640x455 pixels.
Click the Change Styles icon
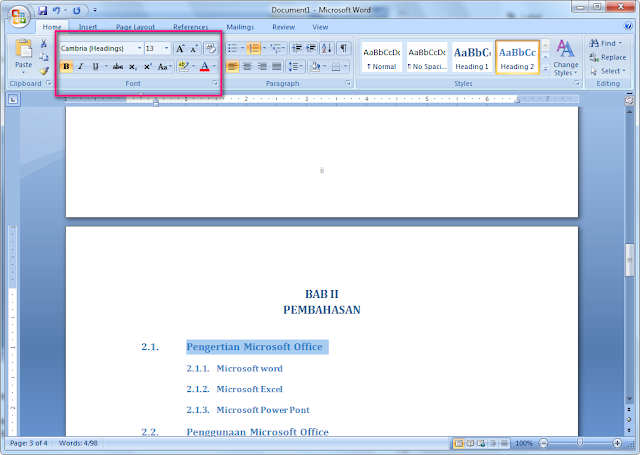point(565,49)
